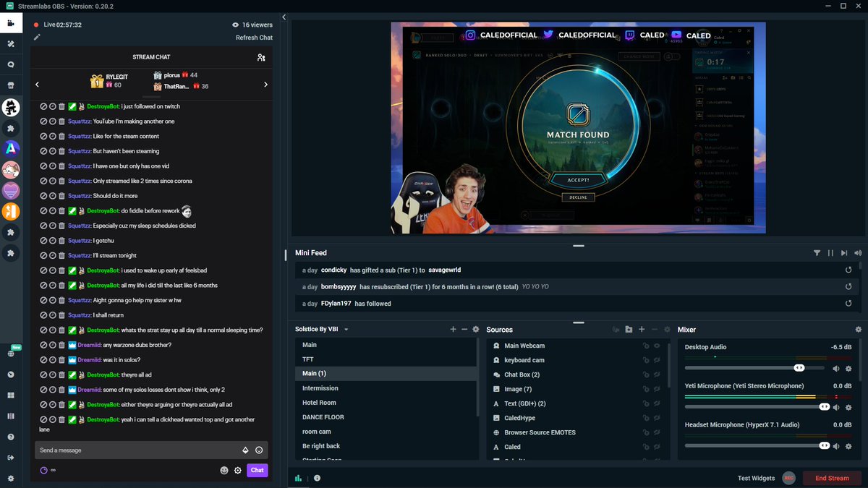
Task: Filter Mini Feed events with funnel icon
Action: coord(817,253)
